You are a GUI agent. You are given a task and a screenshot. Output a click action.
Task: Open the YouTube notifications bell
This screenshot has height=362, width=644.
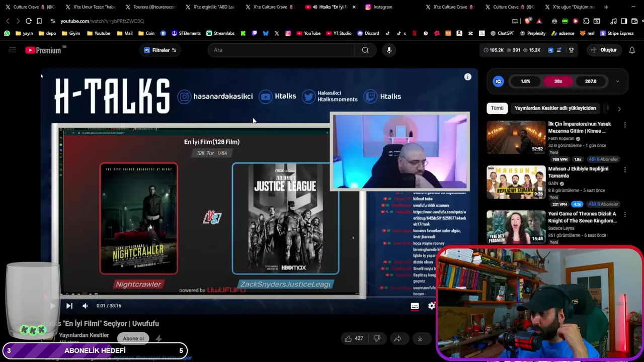[632, 50]
